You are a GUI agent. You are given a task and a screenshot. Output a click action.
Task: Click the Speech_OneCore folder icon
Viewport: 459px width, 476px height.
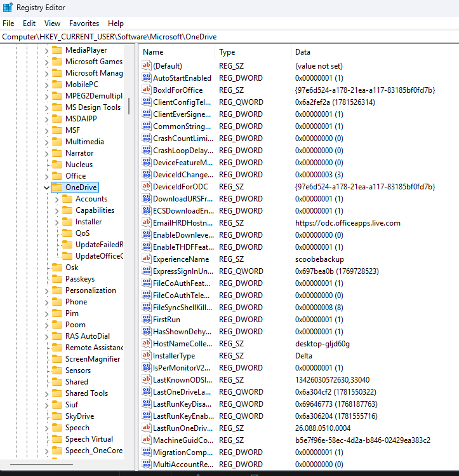tap(57, 450)
